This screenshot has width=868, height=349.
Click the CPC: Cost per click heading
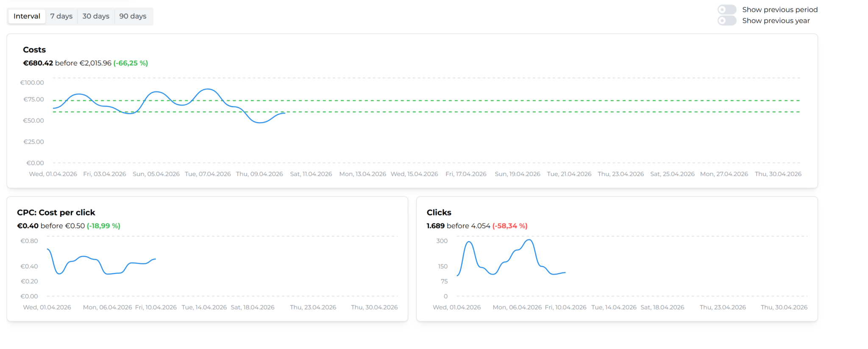coord(56,212)
